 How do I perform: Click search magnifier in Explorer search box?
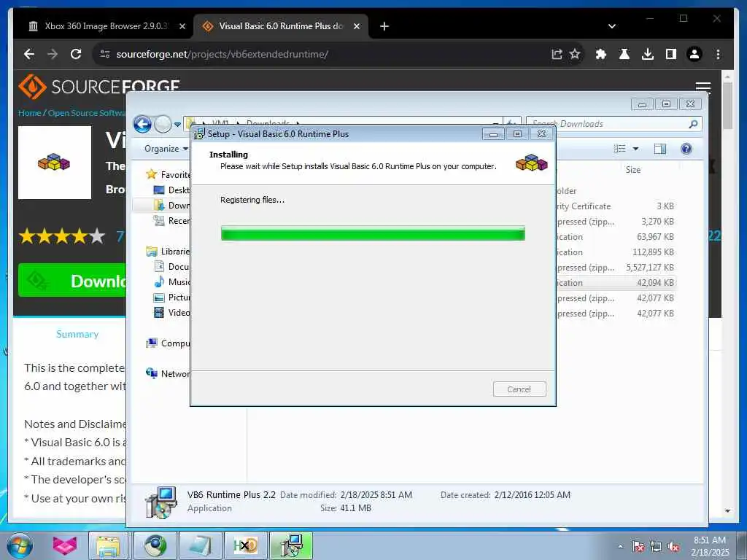pos(693,124)
